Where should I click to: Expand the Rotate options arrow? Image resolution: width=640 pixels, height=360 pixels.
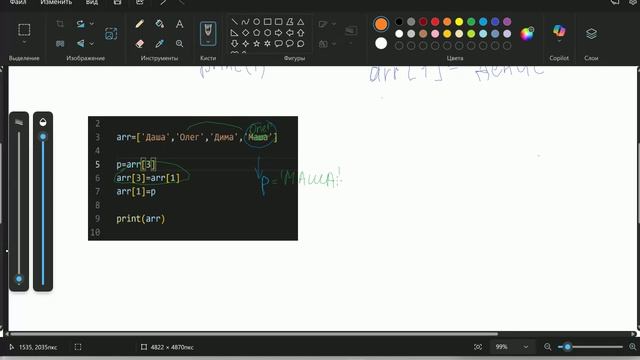(92, 24)
